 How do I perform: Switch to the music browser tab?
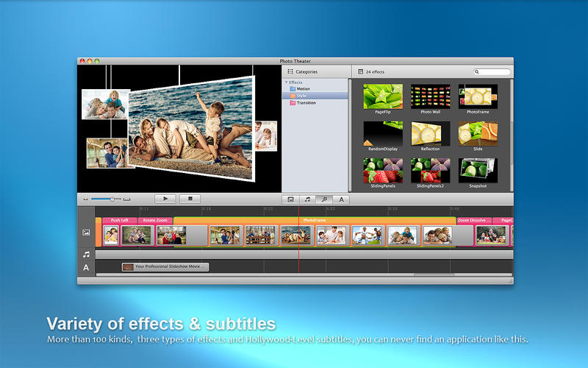(307, 199)
